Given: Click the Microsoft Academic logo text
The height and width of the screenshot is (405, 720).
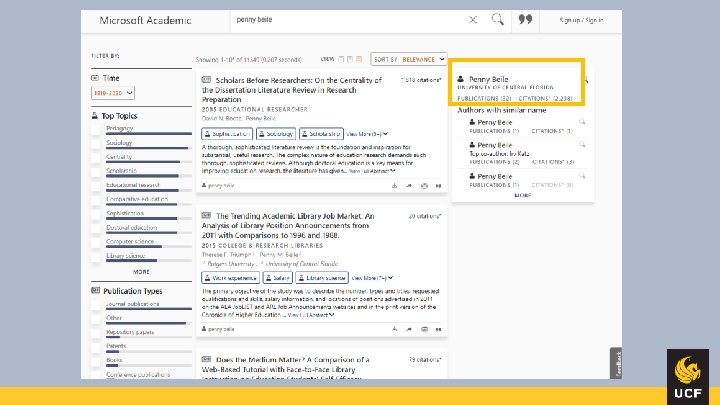Looking at the screenshot, I should 145,20.
